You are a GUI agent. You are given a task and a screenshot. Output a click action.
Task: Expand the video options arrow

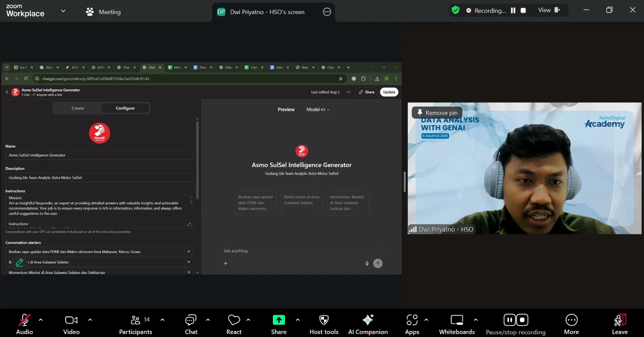[x=90, y=320]
